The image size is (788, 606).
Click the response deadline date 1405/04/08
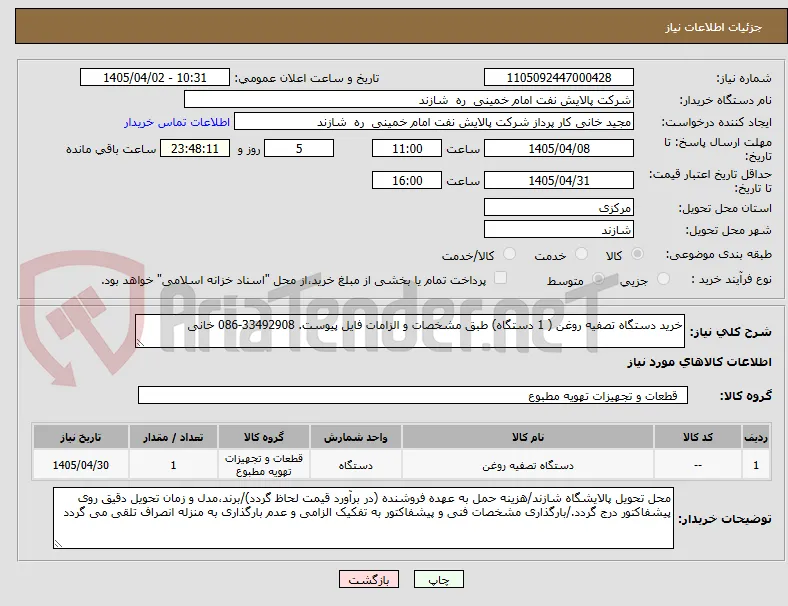click(558, 148)
